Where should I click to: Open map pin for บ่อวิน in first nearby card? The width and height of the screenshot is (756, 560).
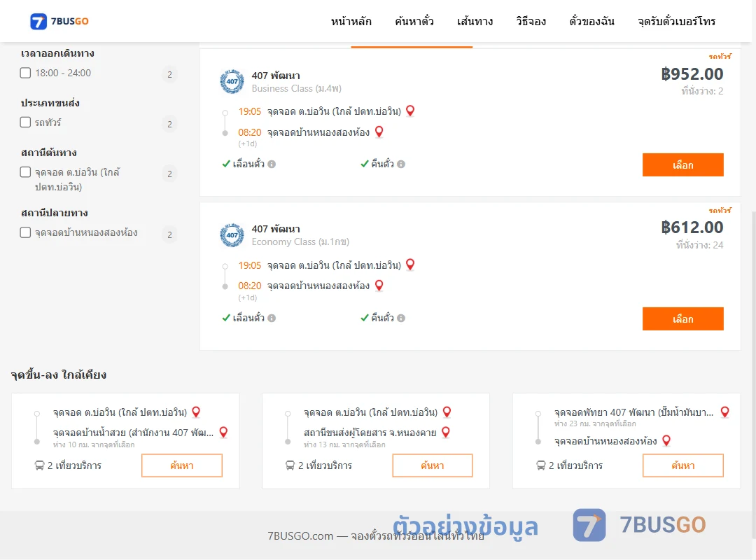click(196, 412)
